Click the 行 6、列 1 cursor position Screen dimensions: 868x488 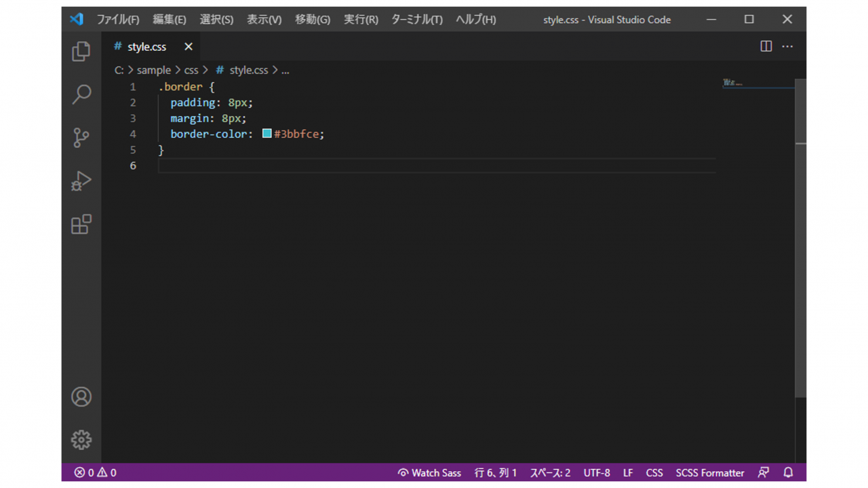[496, 472]
